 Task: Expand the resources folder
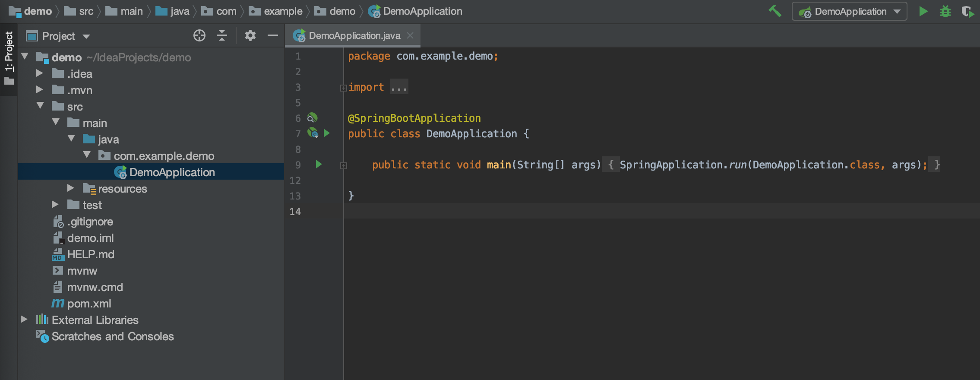pyautogui.click(x=71, y=188)
